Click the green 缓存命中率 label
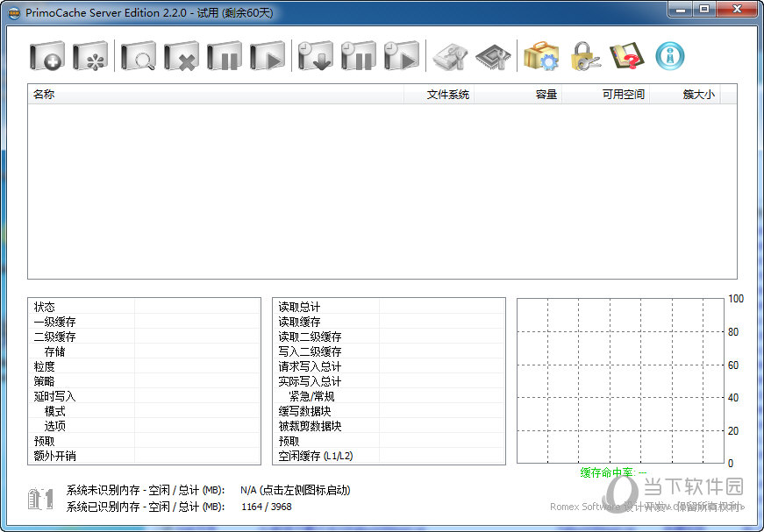This screenshot has width=764, height=532. pos(613,472)
